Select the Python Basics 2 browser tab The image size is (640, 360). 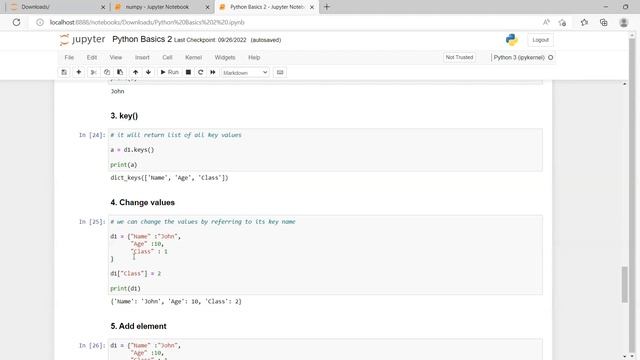point(267,7)
